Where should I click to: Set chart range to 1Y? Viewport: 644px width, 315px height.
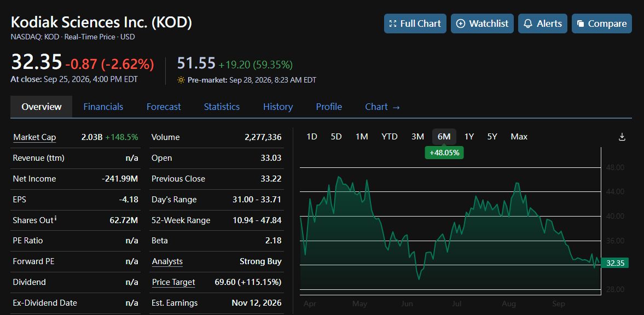point(469,136)
